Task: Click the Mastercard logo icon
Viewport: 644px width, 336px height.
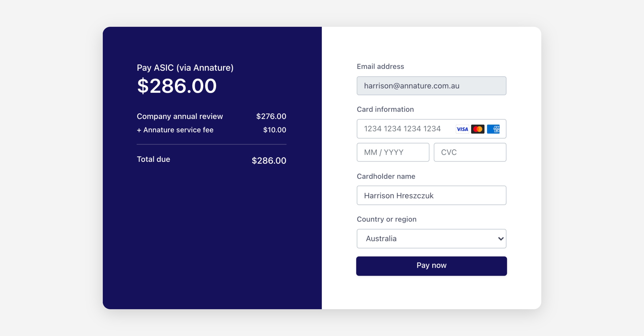Action: tap(478, 129)
